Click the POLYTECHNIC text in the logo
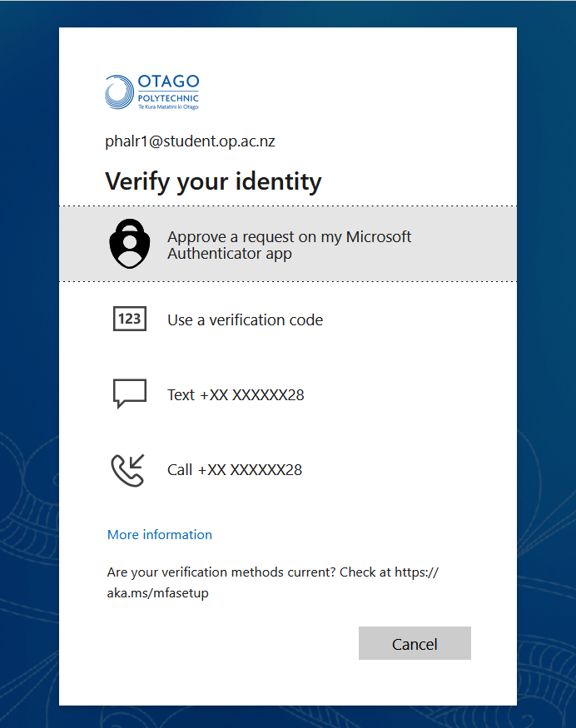Image resolution: width=576 pixels, height=728 pixels. click(x=168, y=97)
